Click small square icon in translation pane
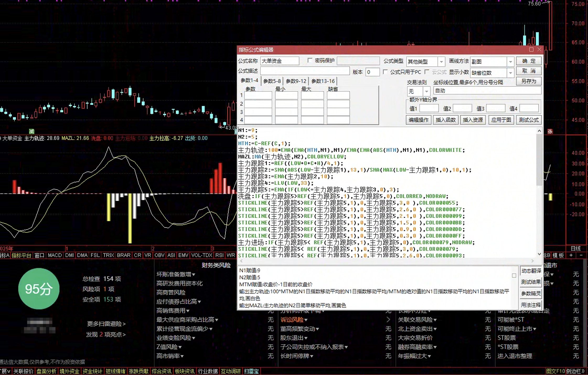 coord(514,275)
